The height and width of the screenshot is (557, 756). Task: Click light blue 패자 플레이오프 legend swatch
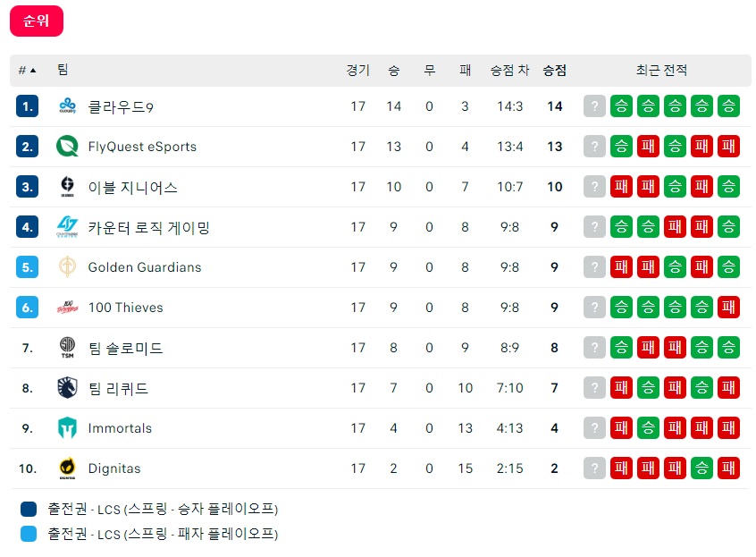tap(29, 534)
